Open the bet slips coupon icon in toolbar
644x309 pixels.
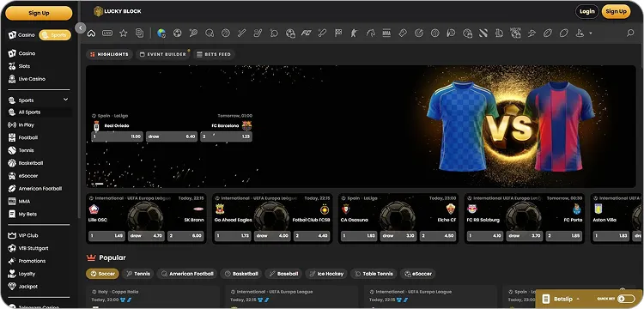(140, 33)
